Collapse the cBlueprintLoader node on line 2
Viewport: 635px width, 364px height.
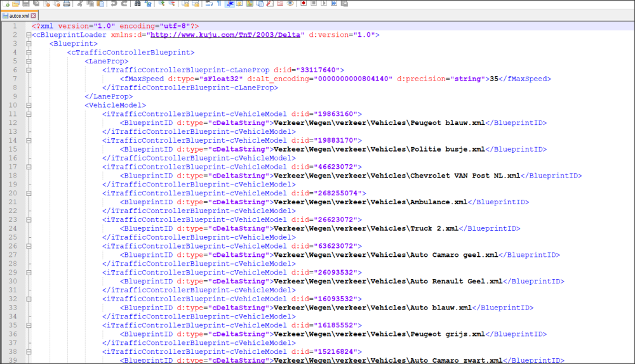coord(29,35)
